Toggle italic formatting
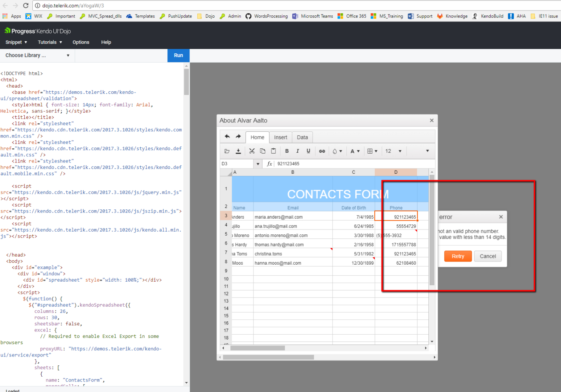The height and width of the screenshot is (392, 561). pos(298,151)
